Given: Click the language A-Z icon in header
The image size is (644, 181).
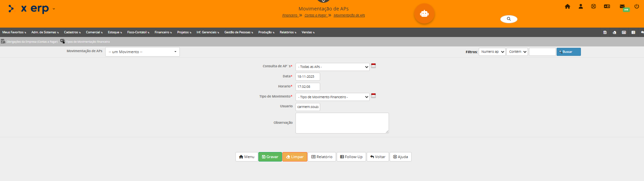Looking at the screenshot, I should pyautogui.click(x=607, y=6).
